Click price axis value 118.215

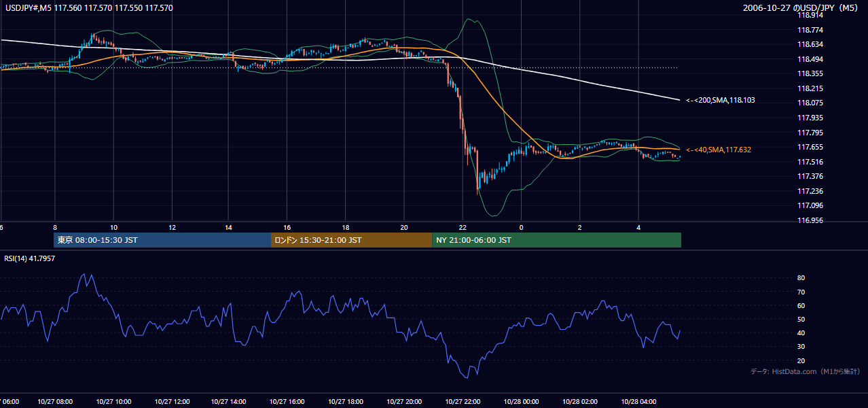coord(809,88)
